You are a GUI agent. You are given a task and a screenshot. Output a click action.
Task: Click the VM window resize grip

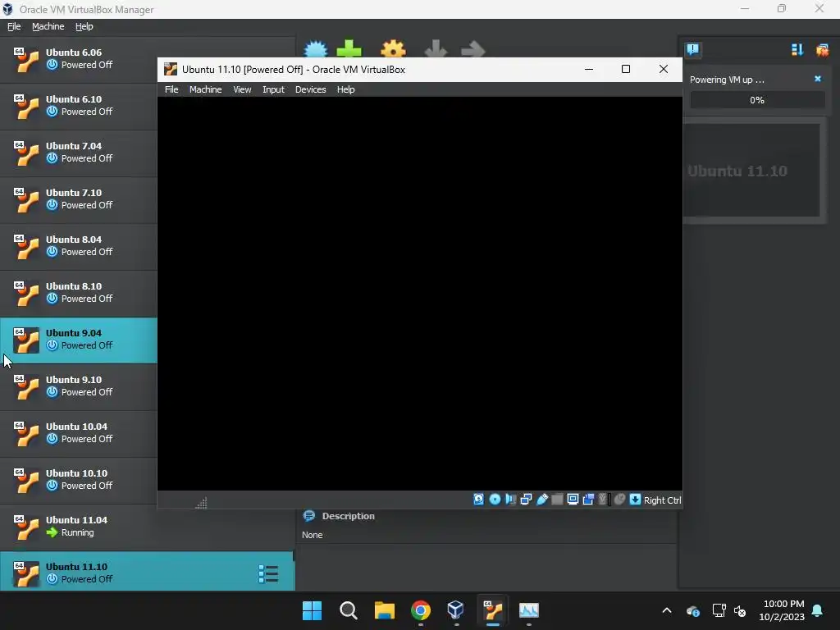click(202, 503)
